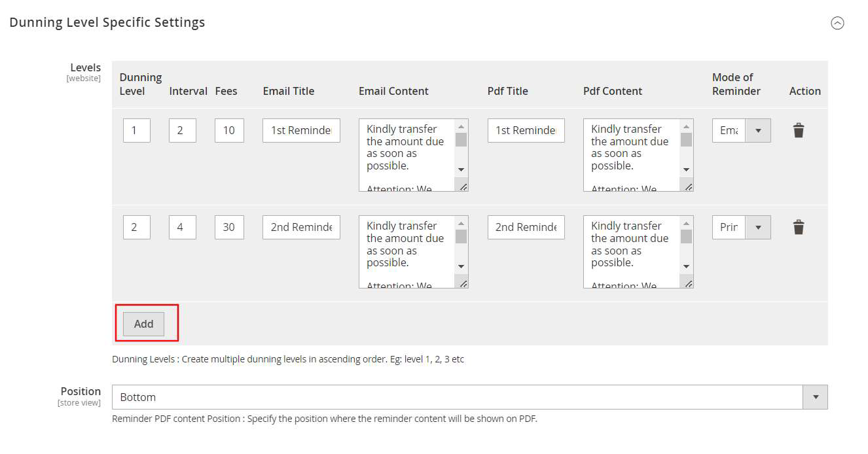Click the Fees field with value 10

229,130
